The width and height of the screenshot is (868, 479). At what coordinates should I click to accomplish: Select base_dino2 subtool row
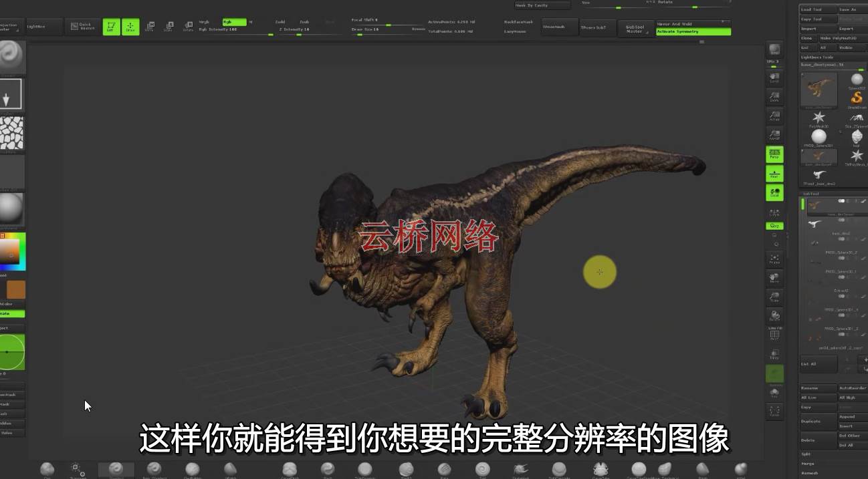pos(836,225)
